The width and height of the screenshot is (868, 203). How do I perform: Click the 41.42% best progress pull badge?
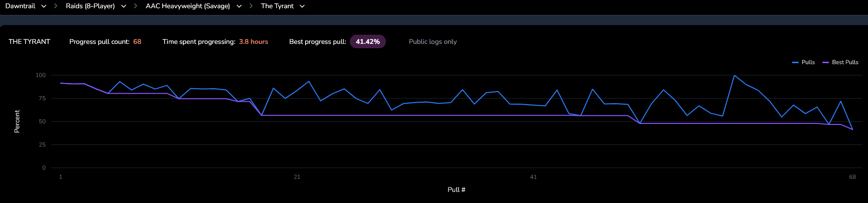tap(368, 41)
